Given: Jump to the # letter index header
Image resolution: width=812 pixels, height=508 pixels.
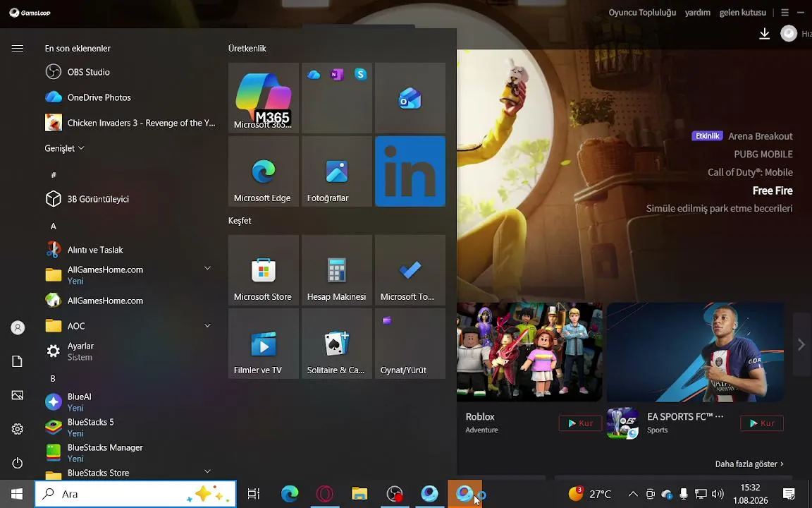Looking at the screenshot, I should coord(54,175).
